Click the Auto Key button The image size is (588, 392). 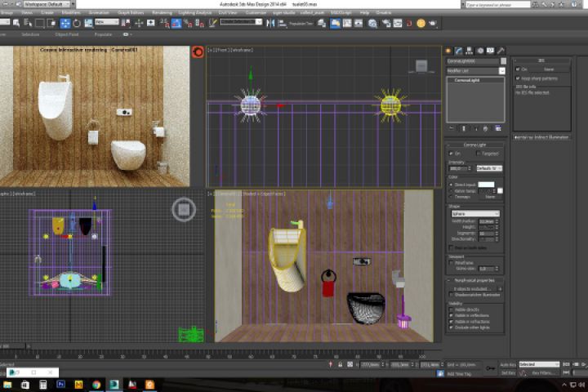(507, 364)
